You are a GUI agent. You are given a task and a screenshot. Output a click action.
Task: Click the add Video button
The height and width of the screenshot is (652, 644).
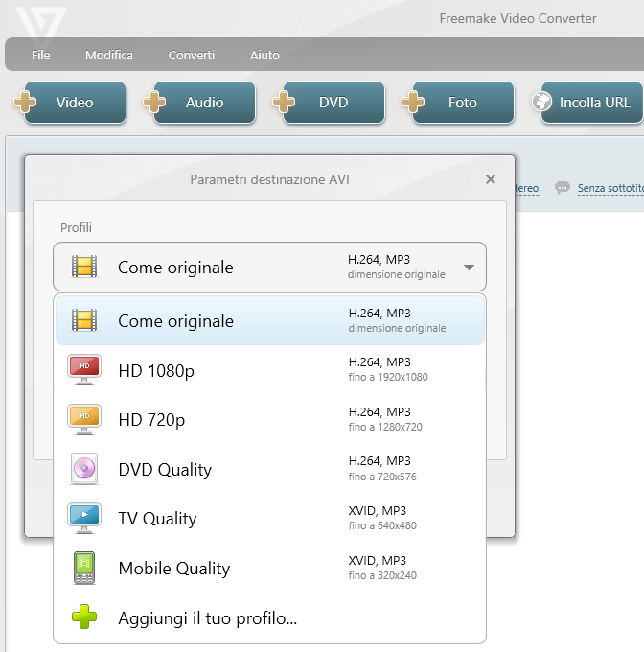75,103
